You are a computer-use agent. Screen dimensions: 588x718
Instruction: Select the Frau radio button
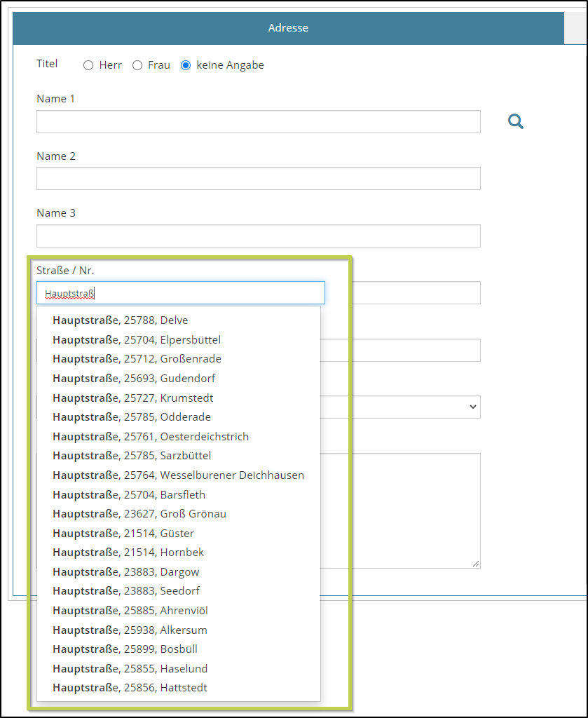click(137, 65)
